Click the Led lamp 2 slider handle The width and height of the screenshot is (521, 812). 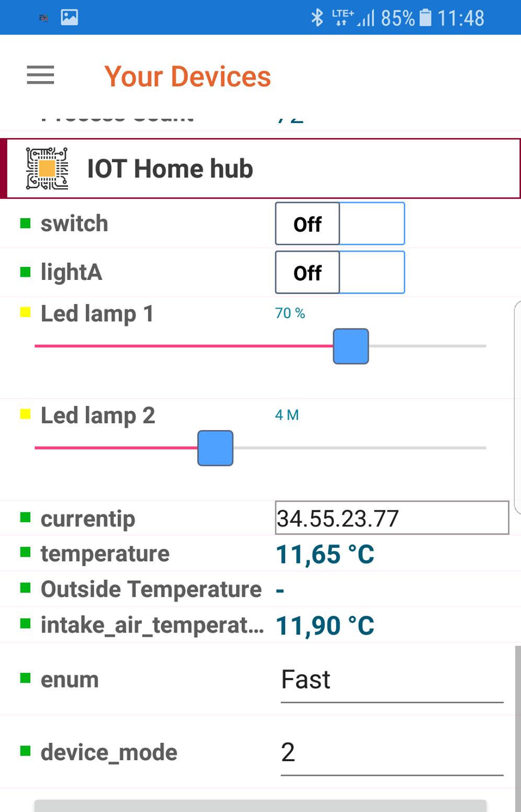[x=215, y=448]
